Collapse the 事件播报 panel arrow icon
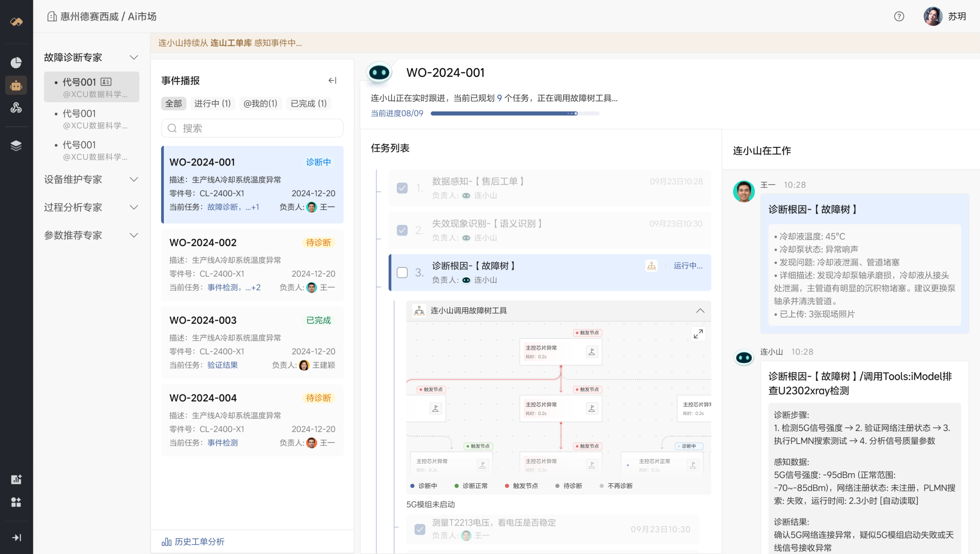980x554 pixels. click(332, 80)
